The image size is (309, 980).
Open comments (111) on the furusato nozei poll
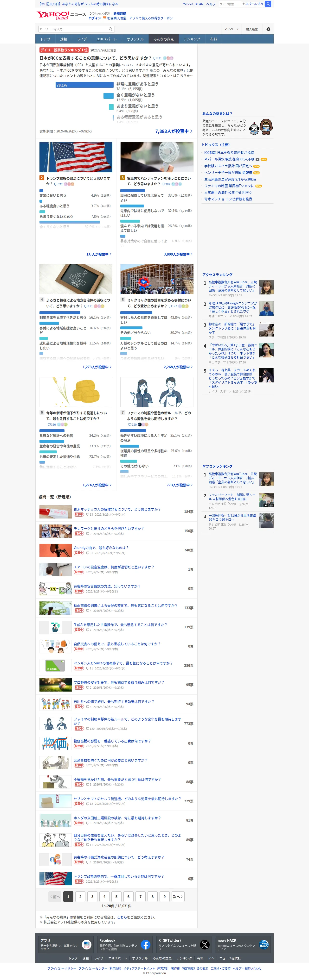[x=88, y=306]
